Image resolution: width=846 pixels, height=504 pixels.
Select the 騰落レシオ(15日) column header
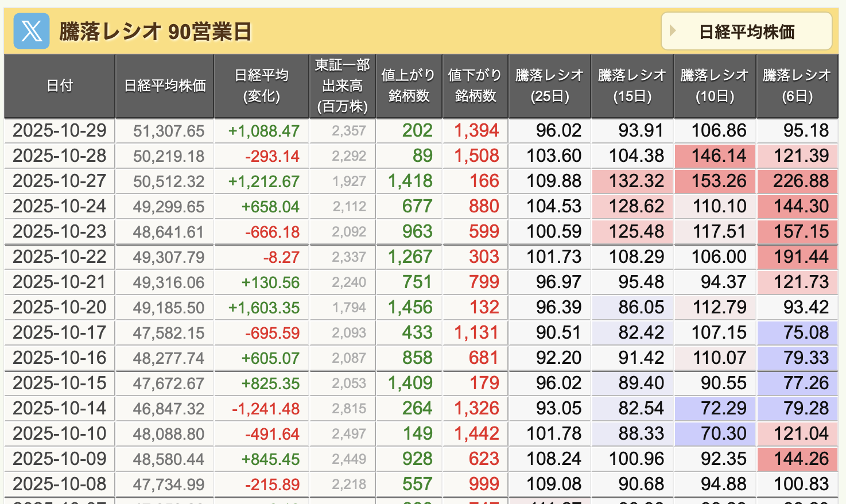(632, 86)
